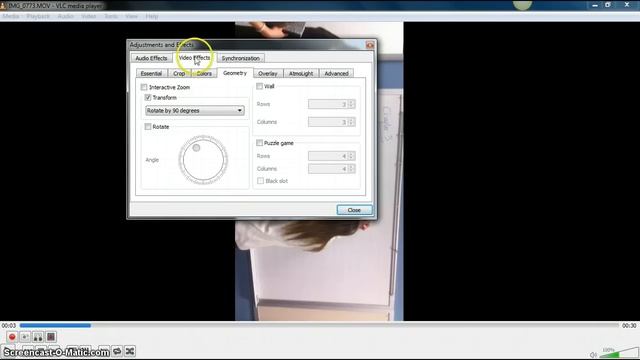
Task: Click the Wall Columns spinner arrows
Action: tap(351, 122)
